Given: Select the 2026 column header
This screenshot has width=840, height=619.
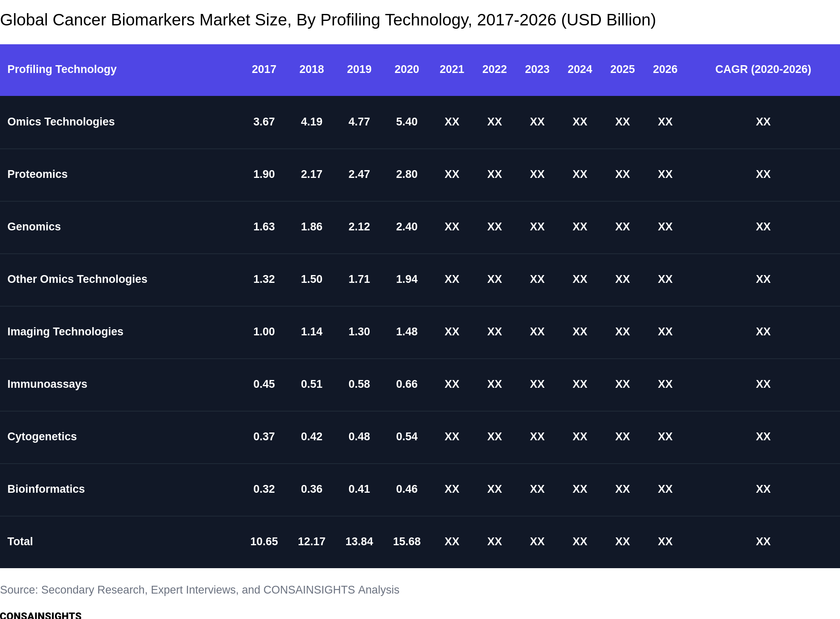Looking at the screenshot, I should (665, 69).
